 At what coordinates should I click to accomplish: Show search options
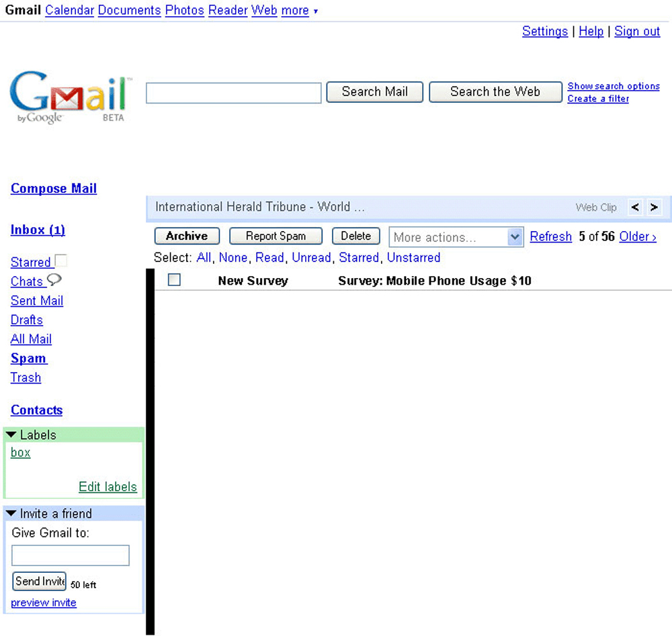(614, 86)
